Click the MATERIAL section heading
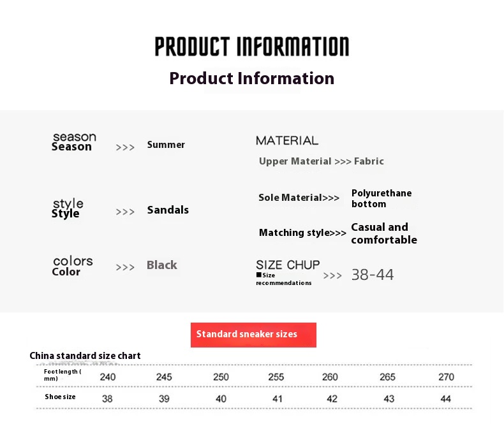Screen dimensions: 504x424 (287, 140)
